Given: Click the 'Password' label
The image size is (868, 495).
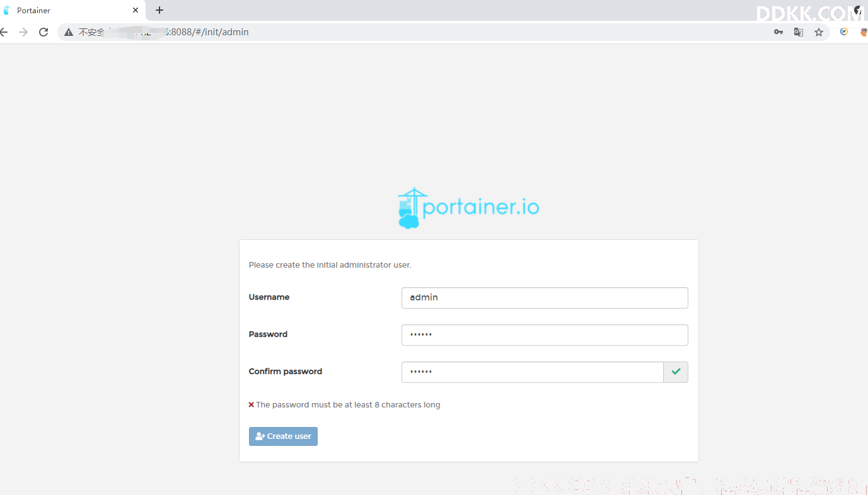Looking at the screenshot, I should (268, 334).
